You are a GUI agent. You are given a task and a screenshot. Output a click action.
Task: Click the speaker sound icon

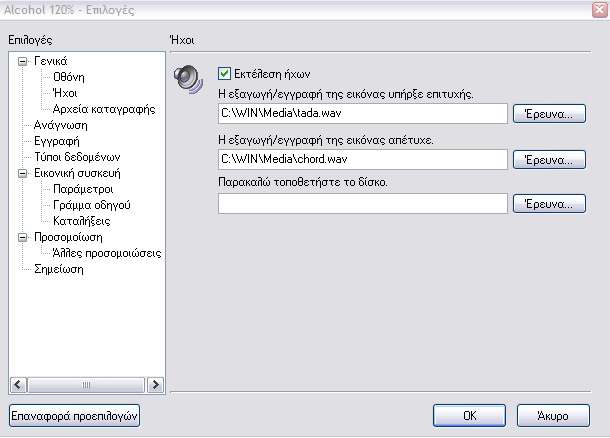[x=188, y=79]
